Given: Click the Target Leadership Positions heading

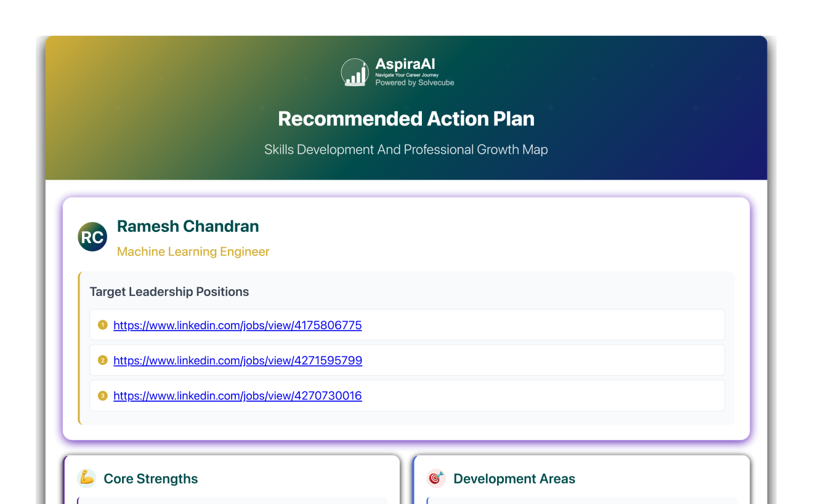Looking at the screenshot, I should 169,292.
